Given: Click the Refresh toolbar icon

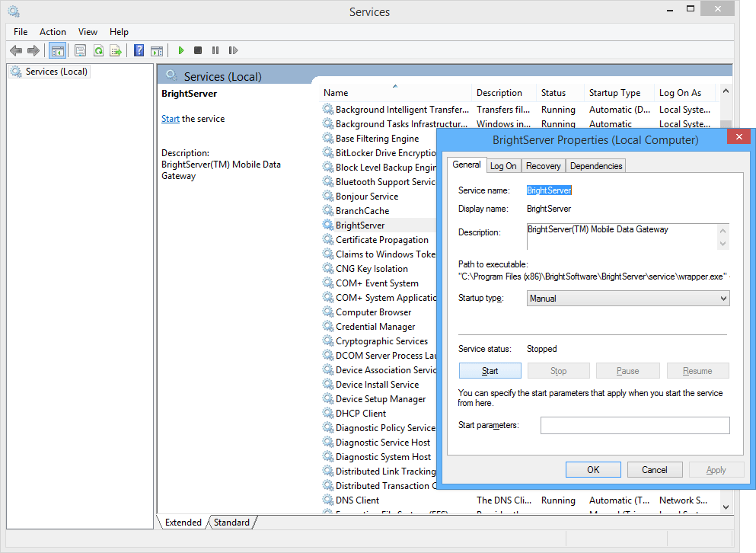Looking at the screenshot, I should point(98,50).
